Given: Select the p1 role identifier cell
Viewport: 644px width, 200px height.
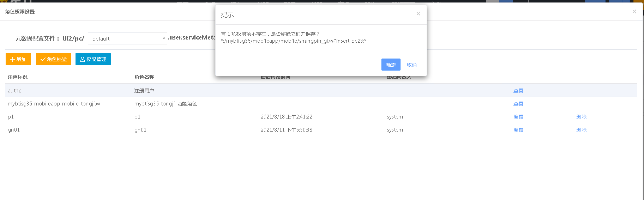Looking at the screenshot, I should click(11, 117).
